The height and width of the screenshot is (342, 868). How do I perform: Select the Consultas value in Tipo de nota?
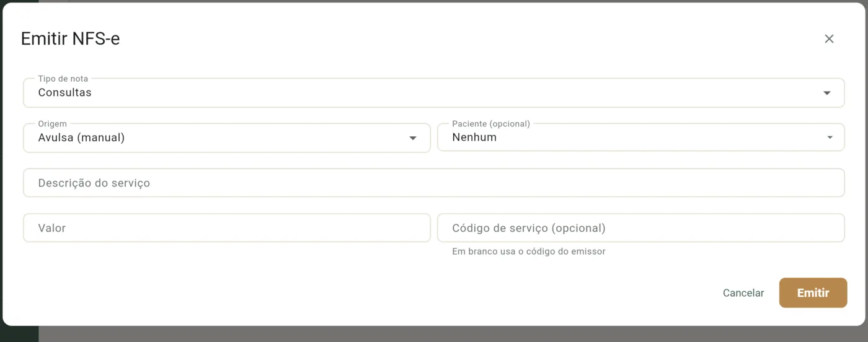tap(64, 93)
